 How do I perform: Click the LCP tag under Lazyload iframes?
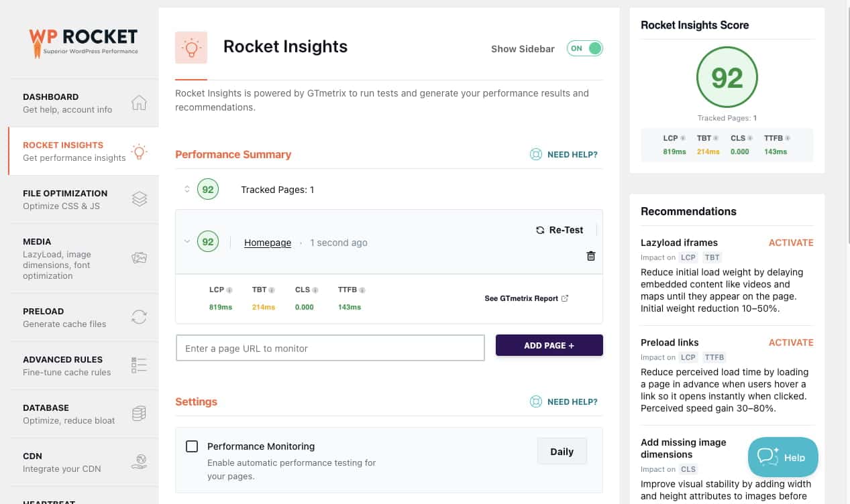(688, 257)
